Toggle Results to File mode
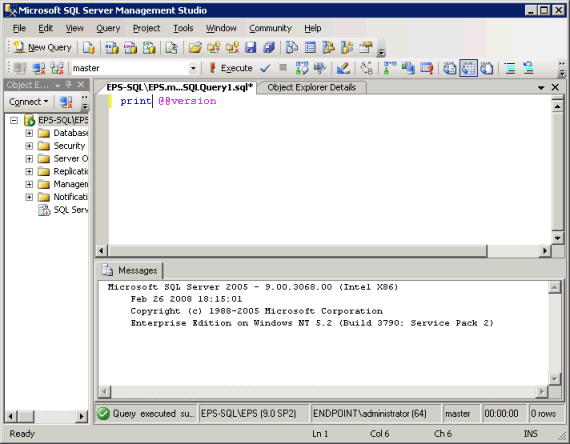Image resolution: width=570 pixels, height=444 pixels. click(487, 68)
